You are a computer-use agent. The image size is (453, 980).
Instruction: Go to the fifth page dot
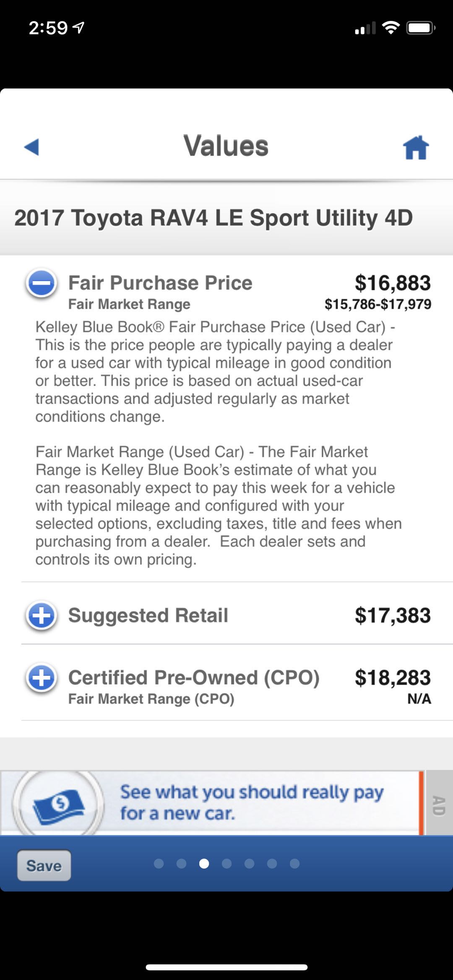click(x=249, y=864)
